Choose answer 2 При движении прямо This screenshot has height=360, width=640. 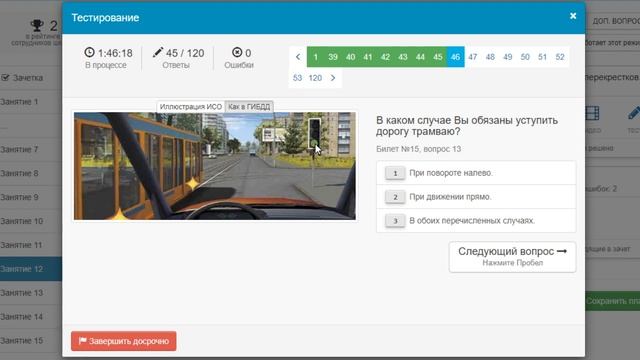(x=476, y=197)
